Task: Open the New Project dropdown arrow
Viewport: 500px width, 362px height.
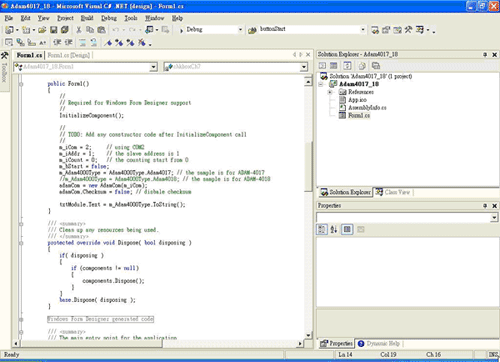Action: click(x=17, y=30)
